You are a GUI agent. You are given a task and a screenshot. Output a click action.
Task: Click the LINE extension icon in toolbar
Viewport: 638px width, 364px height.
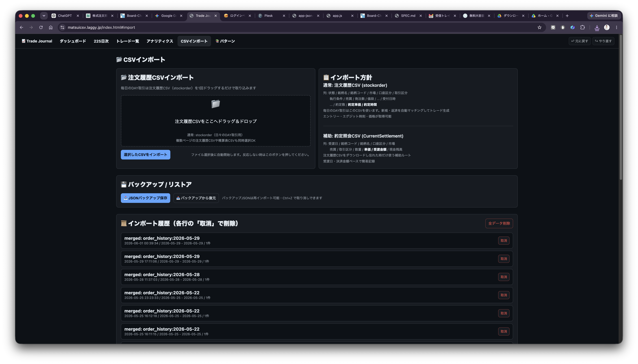[553, 28]
